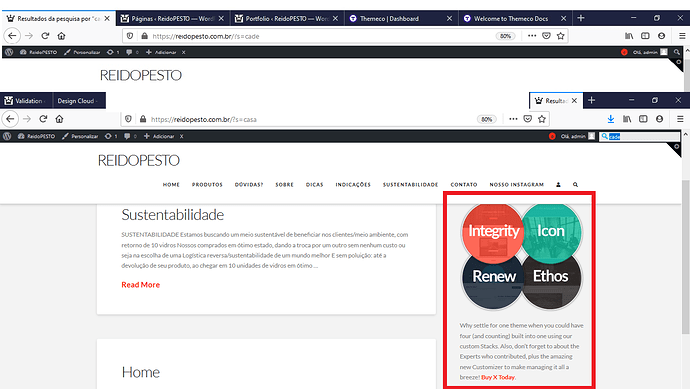The width and height of the screenshot is (690, 389).
Task: Open the hamburger menu in the rear browser window
Action: pos(682,36)
